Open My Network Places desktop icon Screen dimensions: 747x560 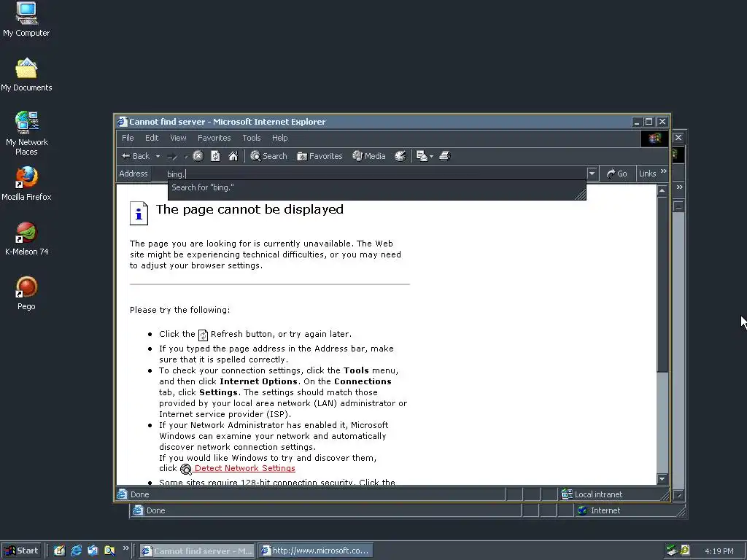(x=27, y=133)
